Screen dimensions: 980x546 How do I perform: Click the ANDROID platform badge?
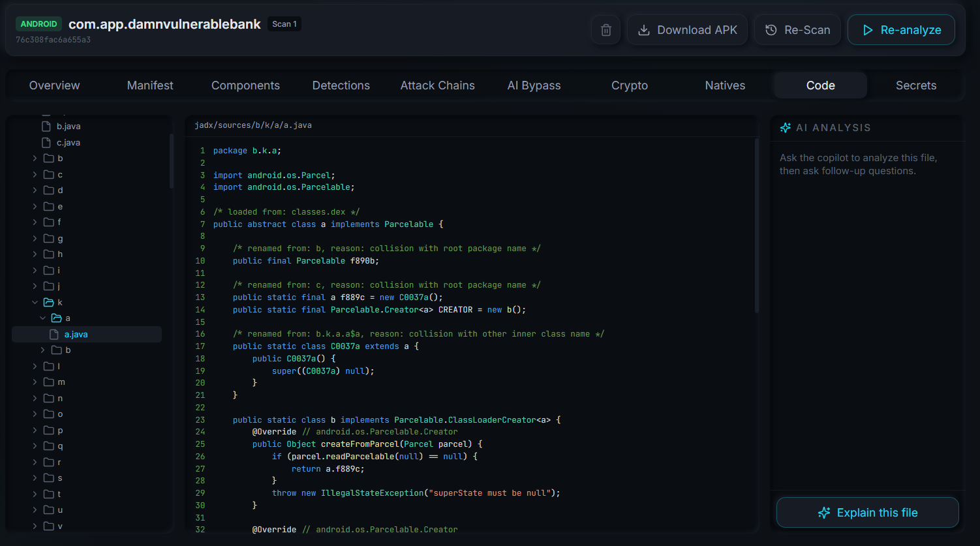click(x=39, y=24)
